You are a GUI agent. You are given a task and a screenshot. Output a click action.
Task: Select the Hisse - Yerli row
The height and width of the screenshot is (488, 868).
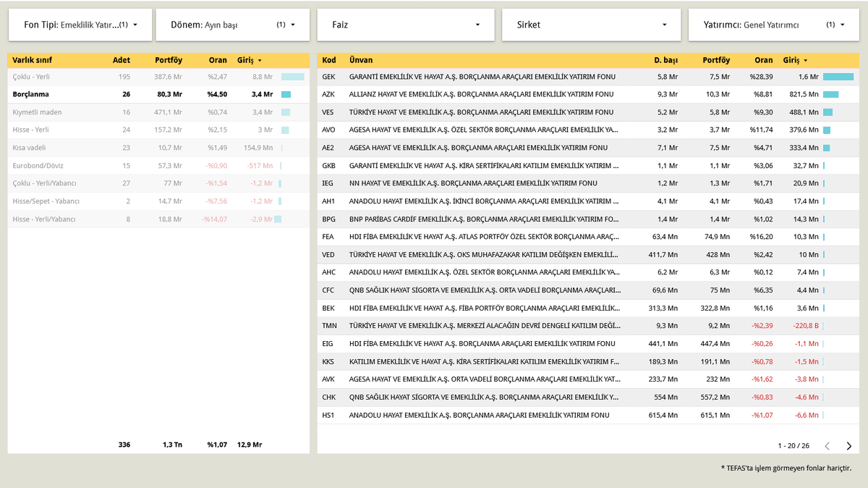[x=158, y=130]
